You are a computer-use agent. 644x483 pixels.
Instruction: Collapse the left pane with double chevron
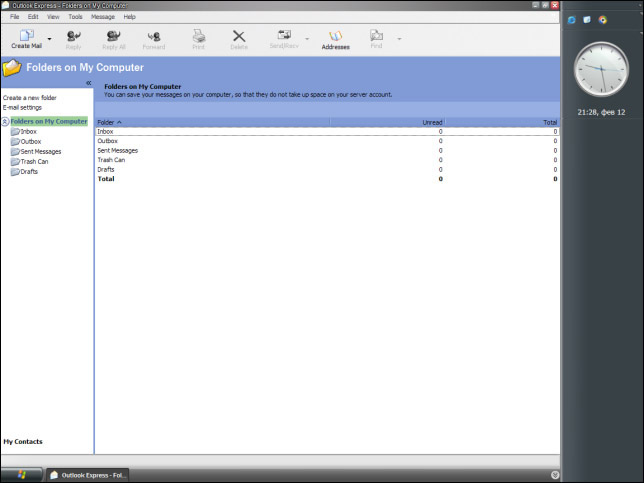click(x=88, y=83)
